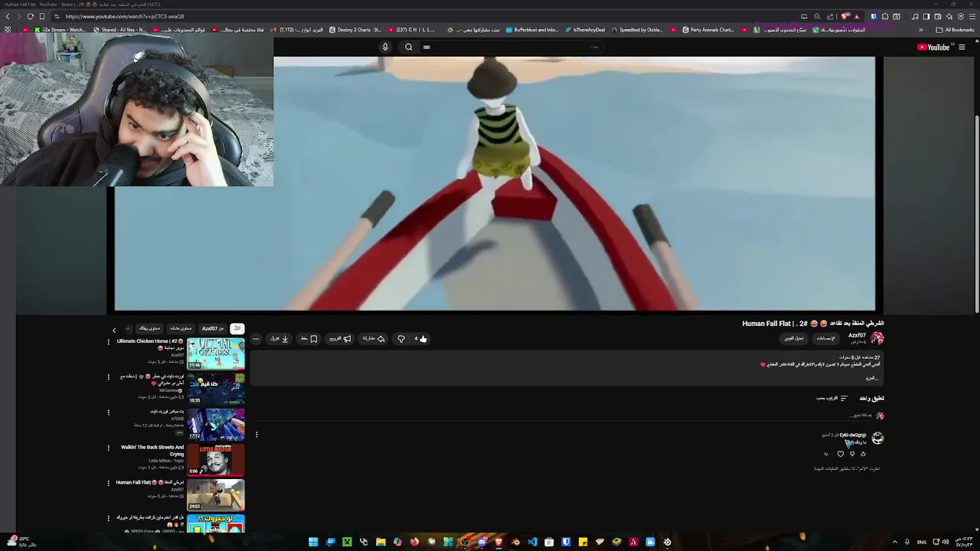Screen dimensions: 980x551
Task: Open Ultimate Chicken Horse video thumbnail
Action: [x=216, y=354]
